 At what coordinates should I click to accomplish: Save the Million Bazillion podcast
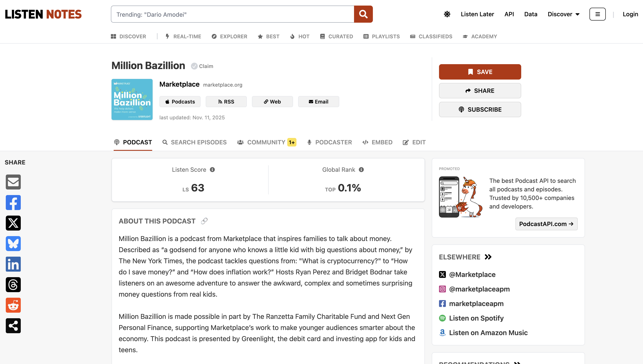pyautogui.click(x=480, y=72)
